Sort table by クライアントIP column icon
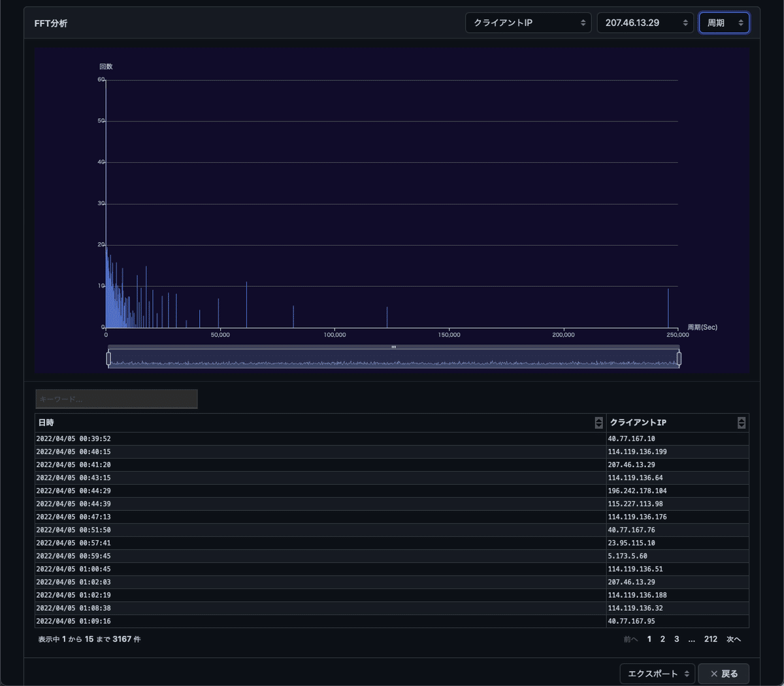Screen dimensions: 784x686 click(x=741, y=423)
